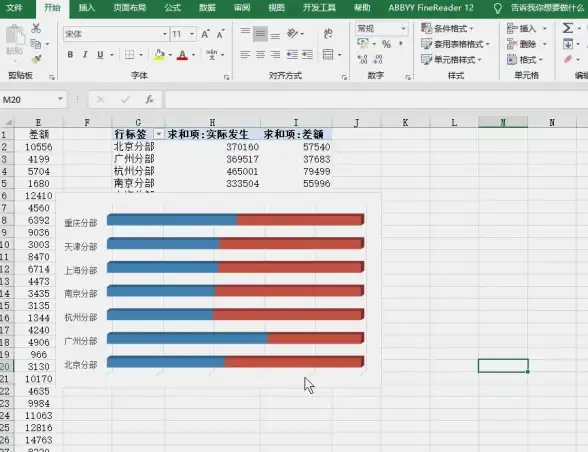Open the 文件 File menu
This screenshot has width=588, height=452.
[x=14, y=8]
